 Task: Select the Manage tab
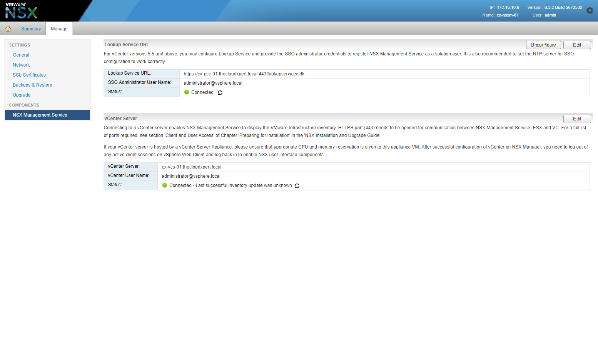(59, 29)
